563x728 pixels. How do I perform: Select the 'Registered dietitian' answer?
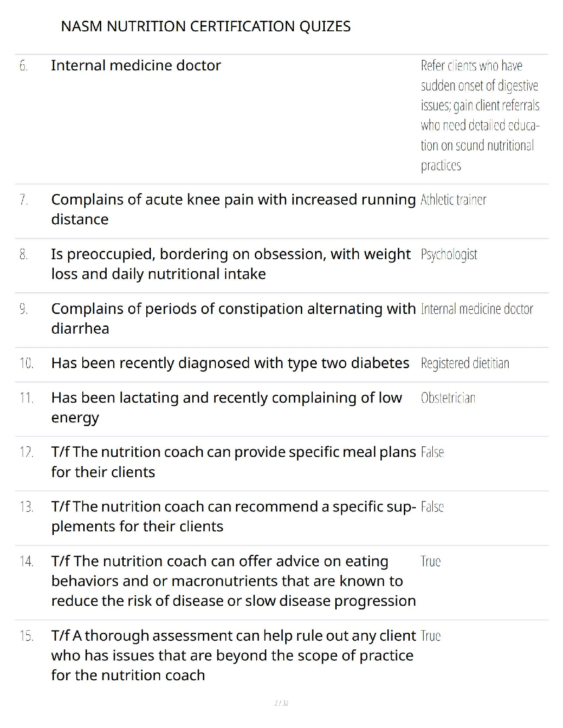click(465, 364)
